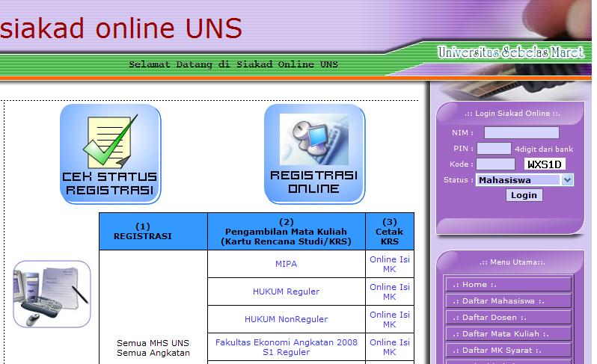Click the Login button
The height and width of the screenshot is (364, 597).
524,195
